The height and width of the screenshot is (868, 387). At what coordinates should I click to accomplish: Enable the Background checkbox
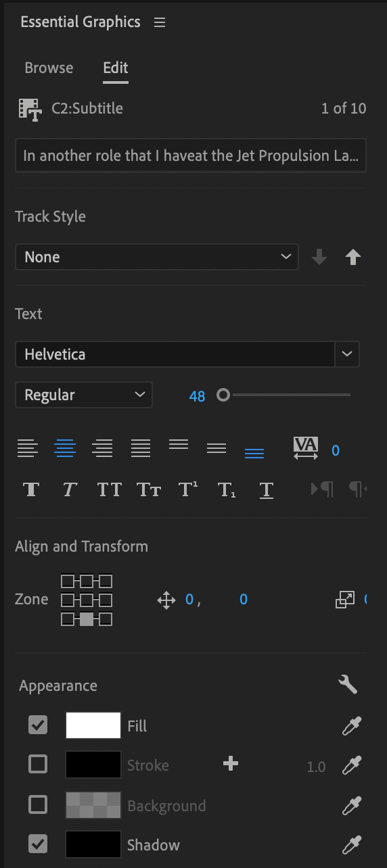[x=38, y=804]
